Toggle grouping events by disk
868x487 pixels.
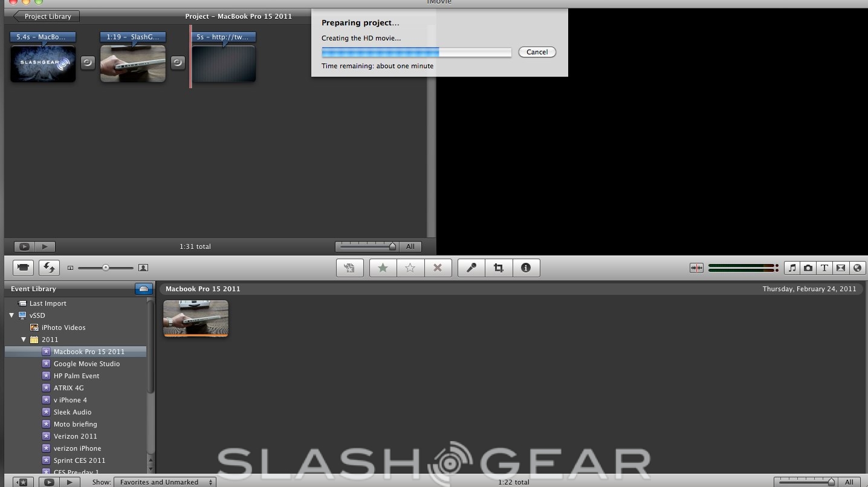click(x=143, y=289)
